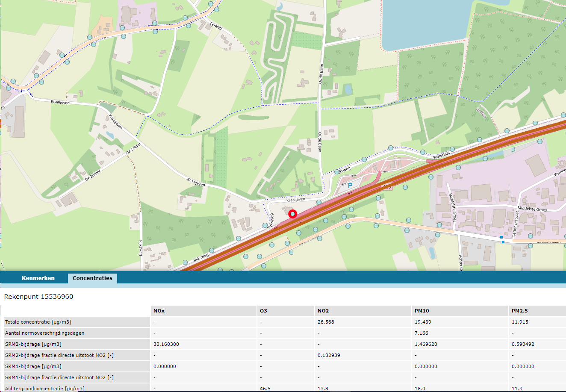This screenshot has width=566, height=392.
Task: Click O3 background value 46.5
Action: [x=265, y=389]
